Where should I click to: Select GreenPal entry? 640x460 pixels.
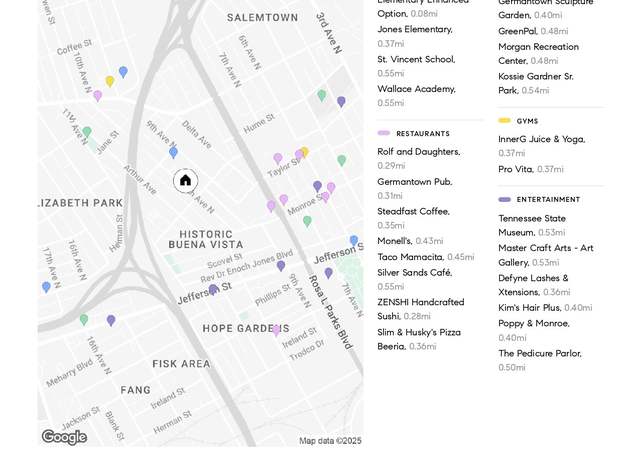(x=533, y=31)
